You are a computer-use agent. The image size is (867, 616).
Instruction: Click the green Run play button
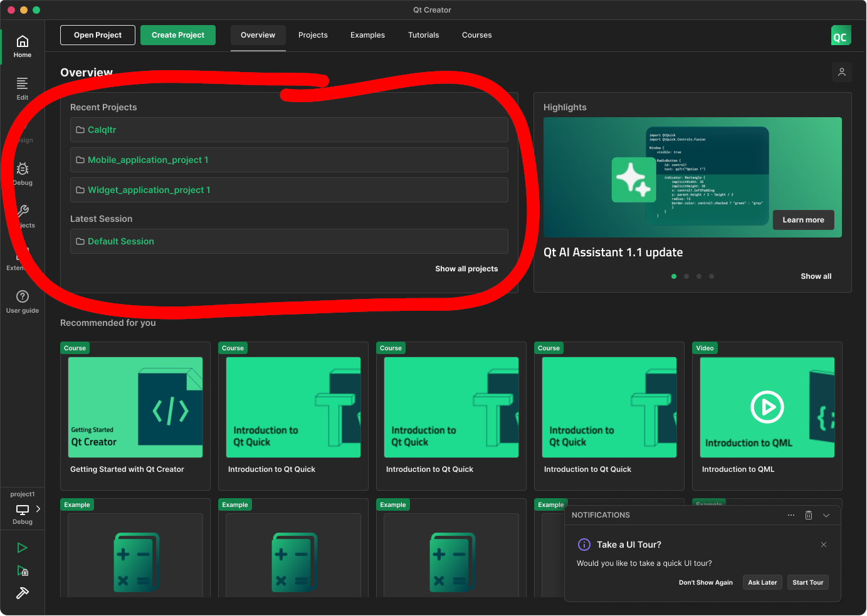(x=23, y=548)
